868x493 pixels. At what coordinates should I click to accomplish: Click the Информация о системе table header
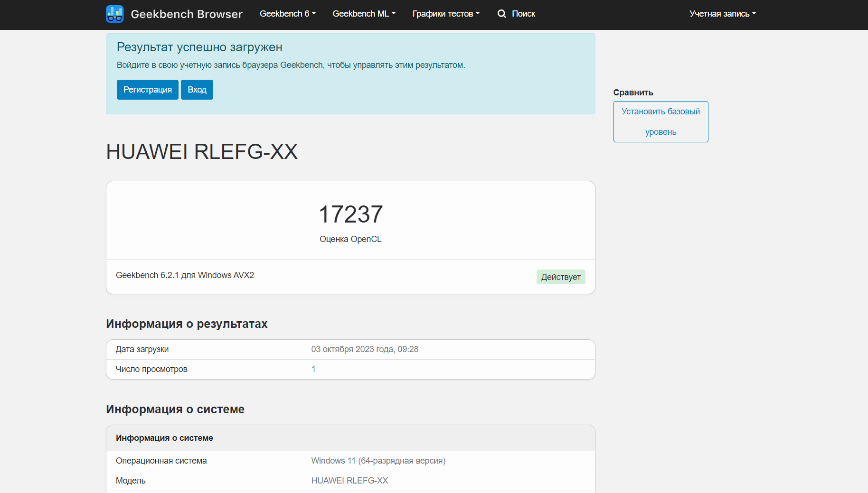(350, 438)
